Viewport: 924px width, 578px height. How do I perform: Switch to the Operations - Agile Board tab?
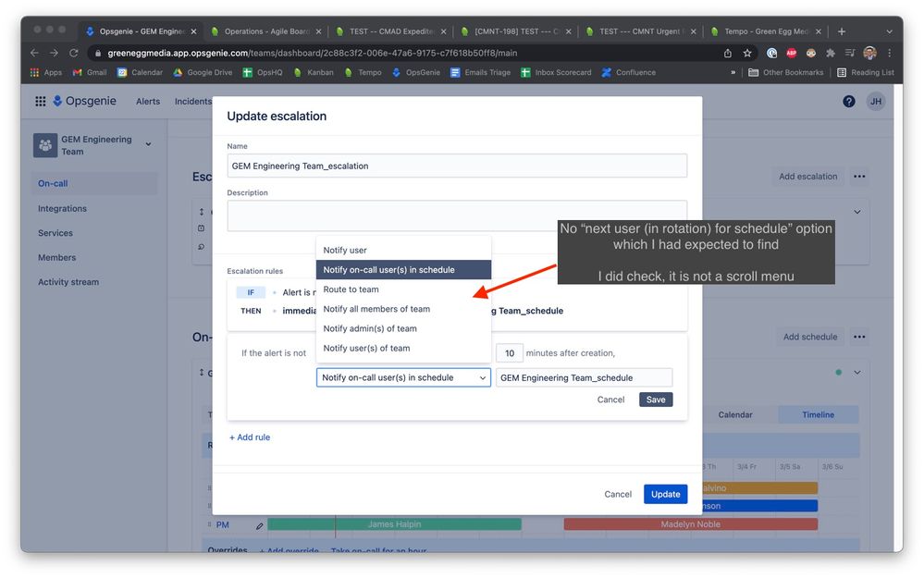pyautogui.click(x=266, y=31)
